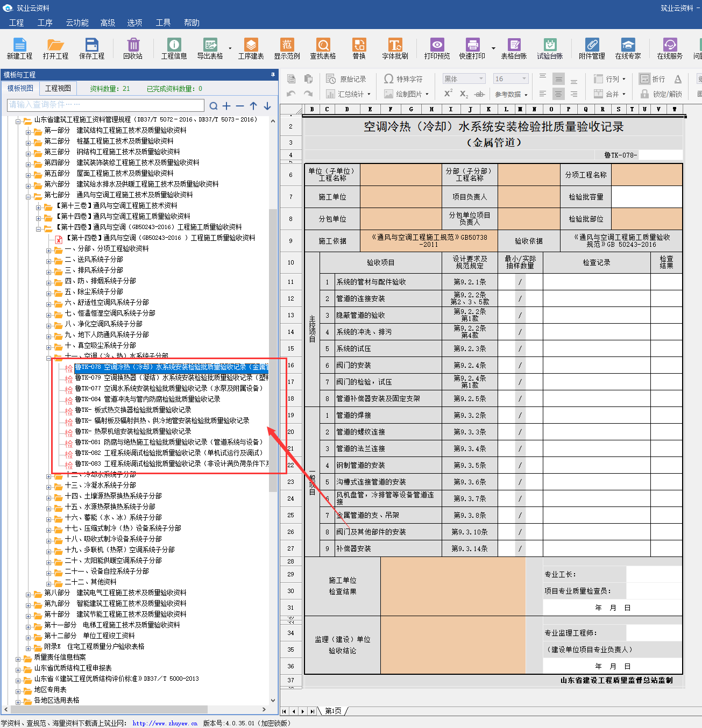Screen dimensions: 702x728
Task: Open 原始记录 original records
Action: (346, 79)
